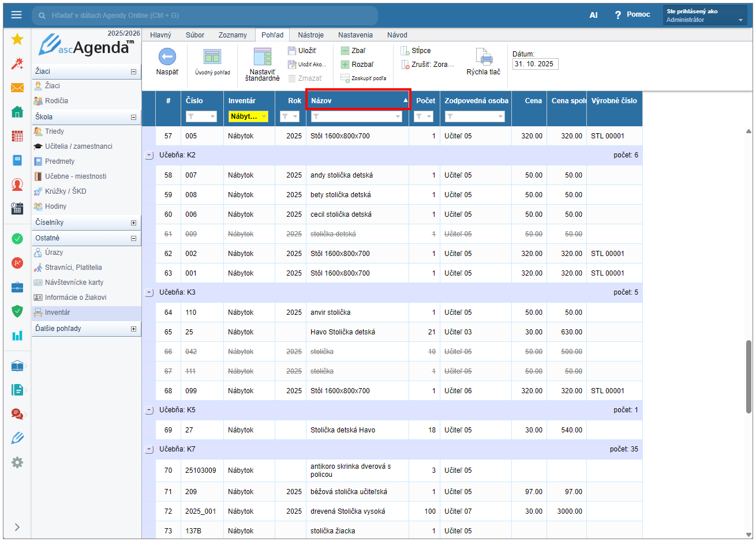Click the yellow star favorites sidebar icon

(x=17, y=39)
